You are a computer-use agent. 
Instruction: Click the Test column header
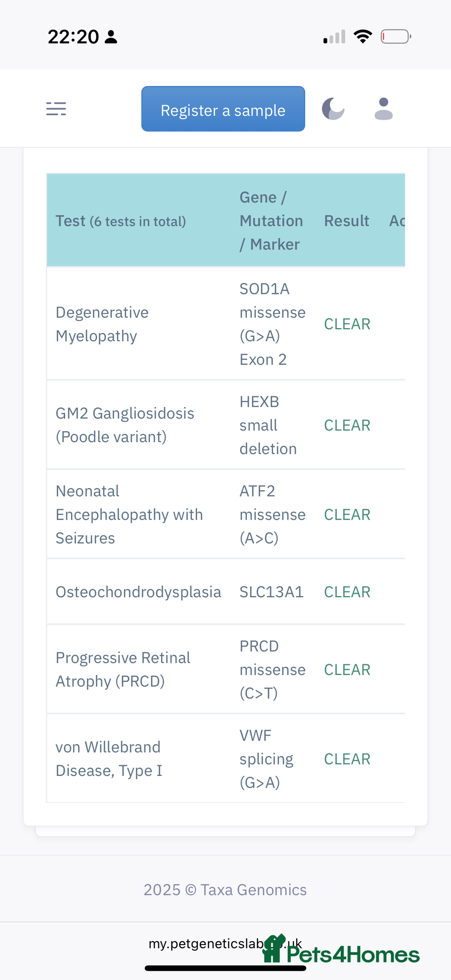coord(121,221)
